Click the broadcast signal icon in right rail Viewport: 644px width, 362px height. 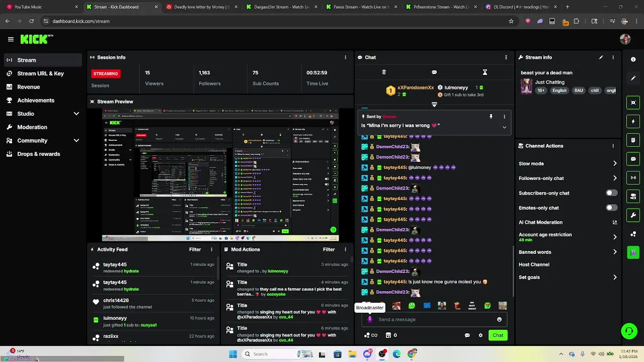[x=633, y=177]
